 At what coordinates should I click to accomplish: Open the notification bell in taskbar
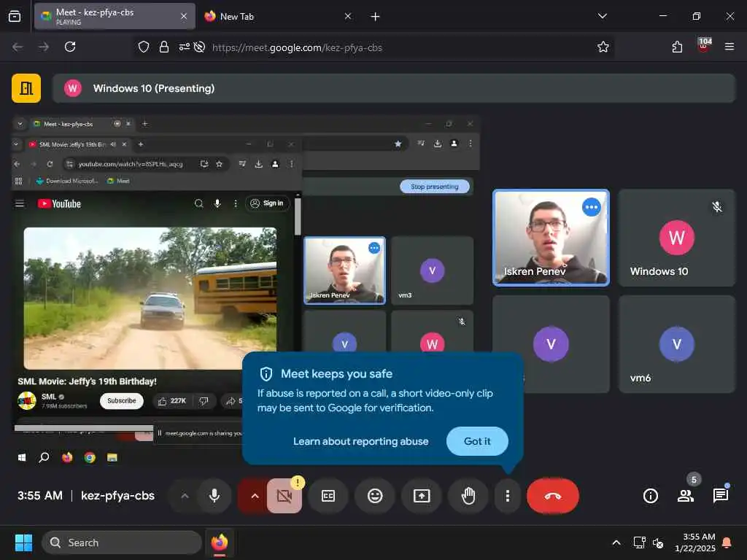point(727,542)
